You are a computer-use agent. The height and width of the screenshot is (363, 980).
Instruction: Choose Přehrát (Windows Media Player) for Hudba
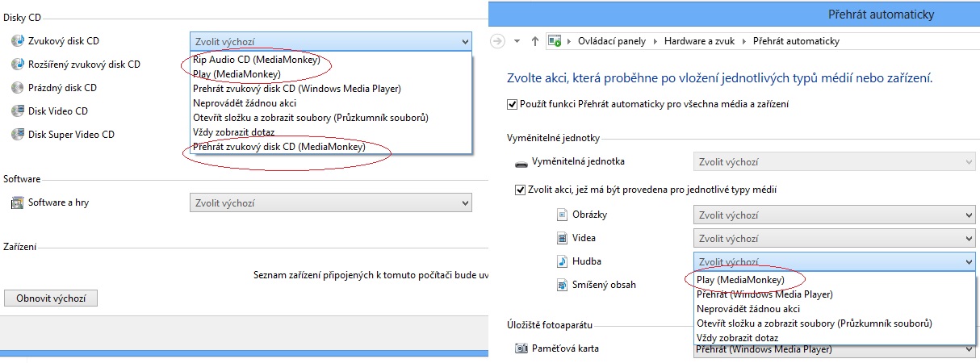pyautogui.click(x=764, y=294)
